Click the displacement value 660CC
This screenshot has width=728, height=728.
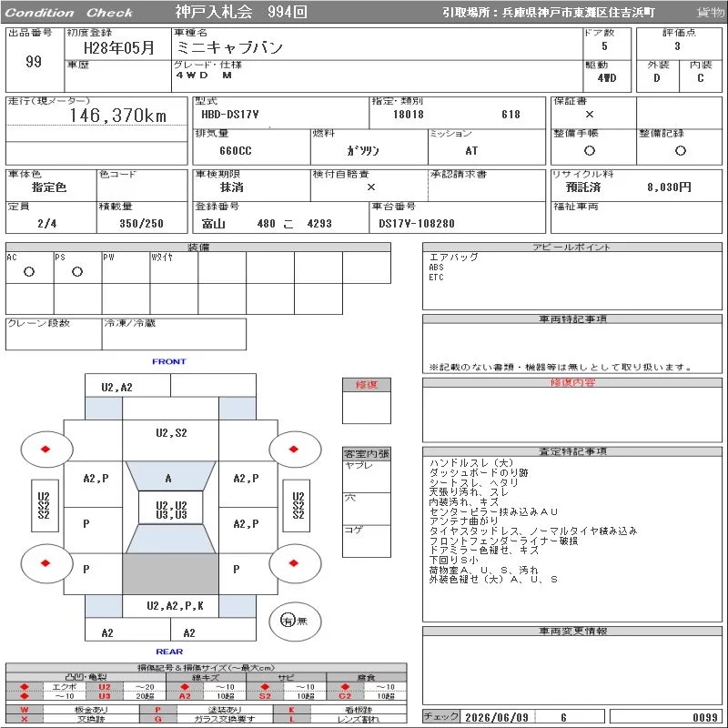point(236,150)
